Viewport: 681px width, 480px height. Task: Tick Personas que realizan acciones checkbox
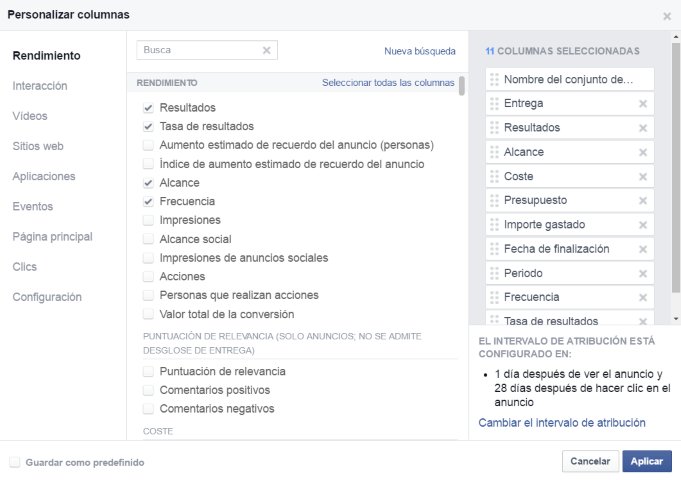coord(149,295)
